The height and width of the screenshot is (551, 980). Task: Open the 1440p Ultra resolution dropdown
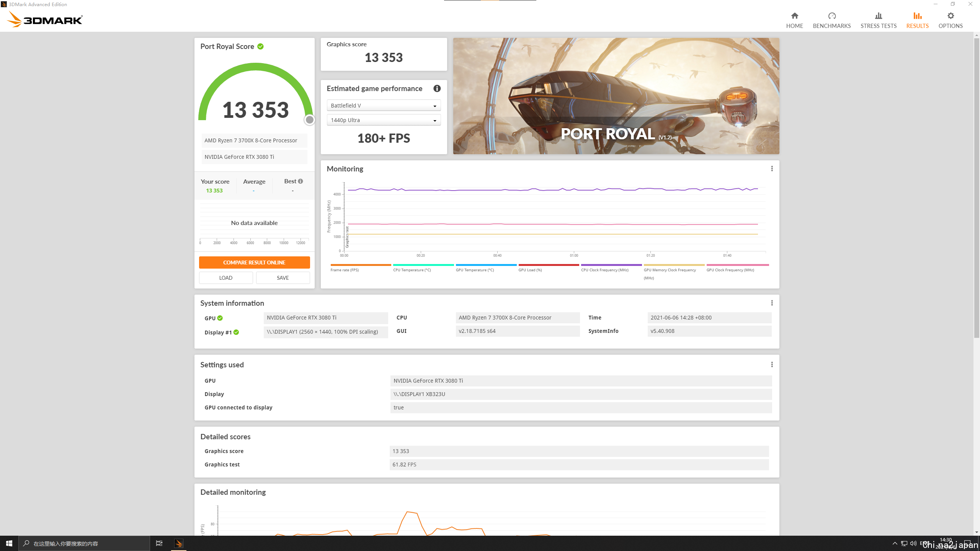pos(384,120)
